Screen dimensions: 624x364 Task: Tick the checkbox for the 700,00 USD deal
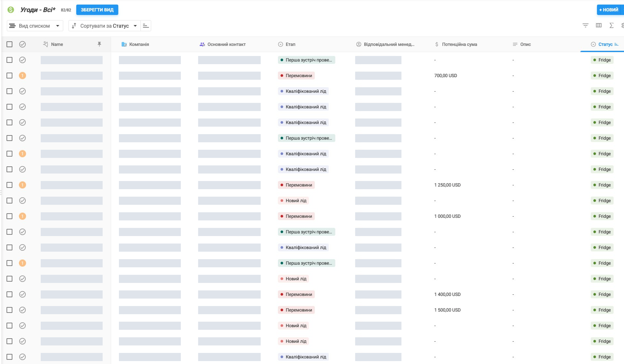point(9,76)
